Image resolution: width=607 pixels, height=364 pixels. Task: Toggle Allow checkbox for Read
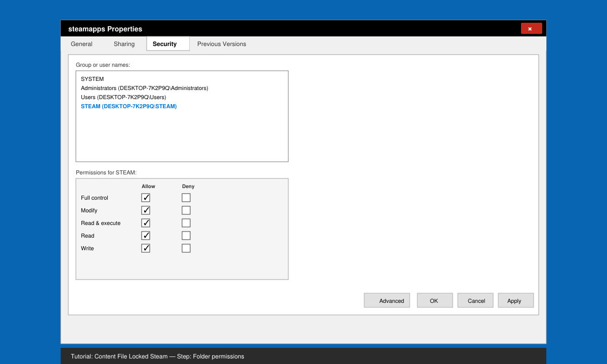point(146,236)
